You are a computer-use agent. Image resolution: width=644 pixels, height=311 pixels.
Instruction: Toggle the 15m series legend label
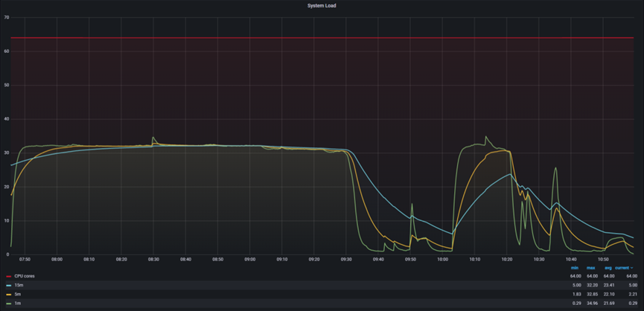click(x=17, y=285)
